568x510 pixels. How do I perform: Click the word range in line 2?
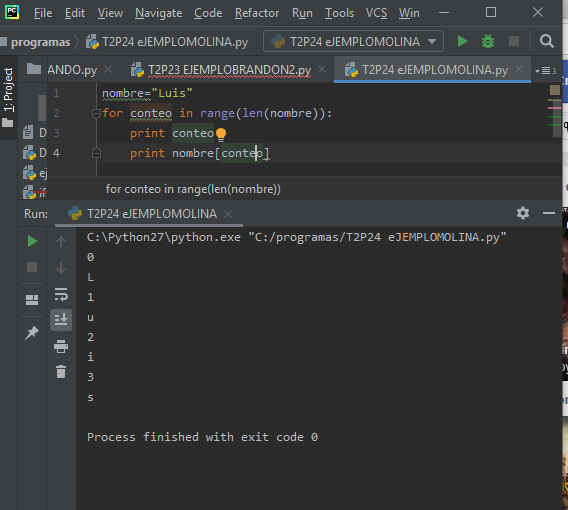[217, 113]
